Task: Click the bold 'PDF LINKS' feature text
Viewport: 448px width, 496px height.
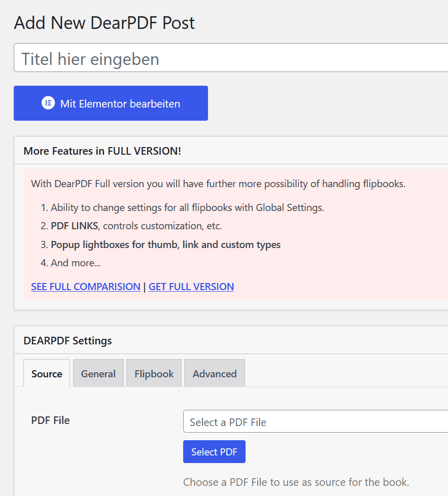Action: pyautogui.click(x=75, y=226)
